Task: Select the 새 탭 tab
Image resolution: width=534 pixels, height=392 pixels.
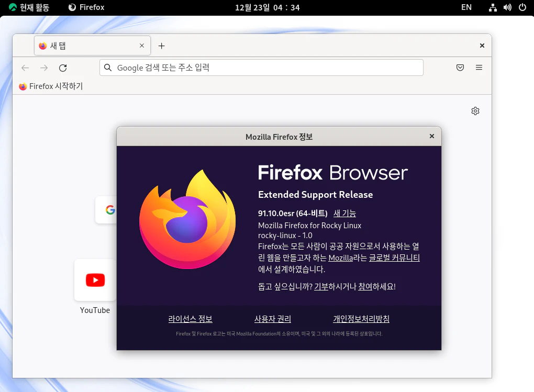Action: pos(92,46)
